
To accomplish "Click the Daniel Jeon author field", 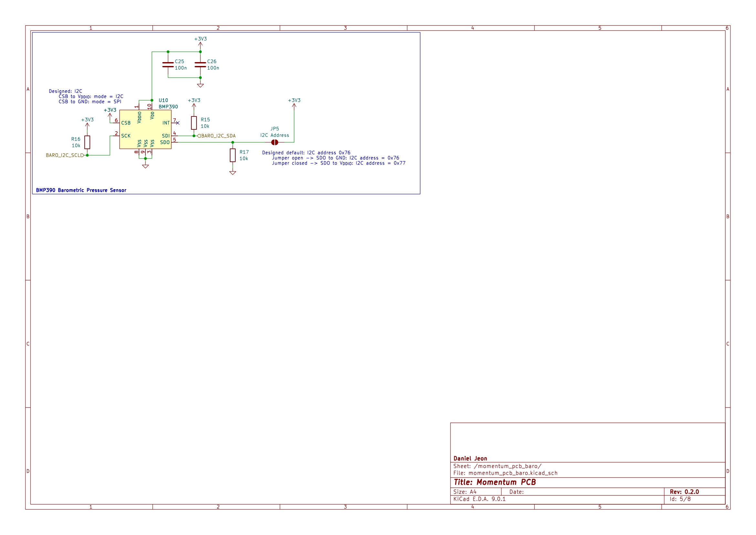I will (470, 459).
